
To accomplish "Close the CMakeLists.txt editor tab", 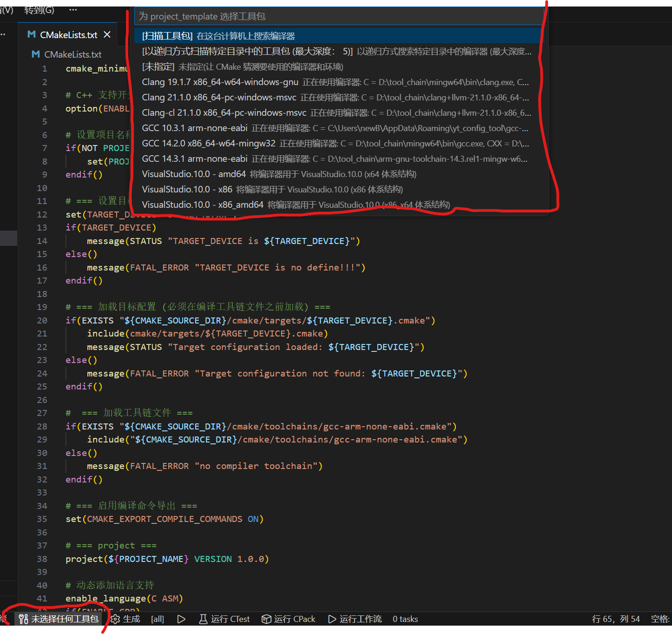I will (x=107, y=35).
